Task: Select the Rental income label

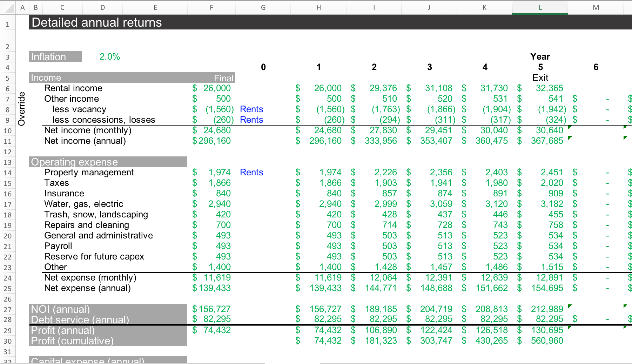Action: point(73,88)
